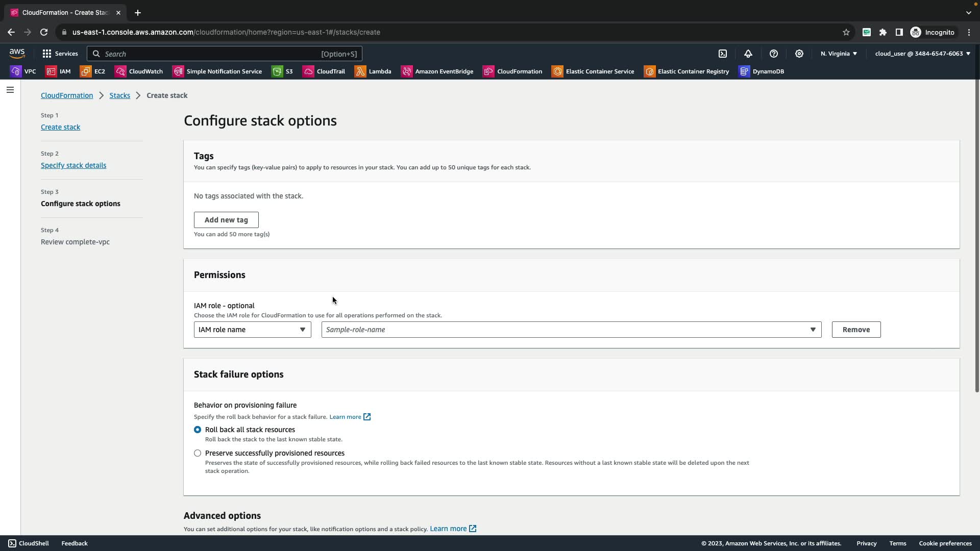The width and height of the screenshot is (980, 551).
Task: Open the Amazon EventBridge shortcut
Action: click(437, 71)
